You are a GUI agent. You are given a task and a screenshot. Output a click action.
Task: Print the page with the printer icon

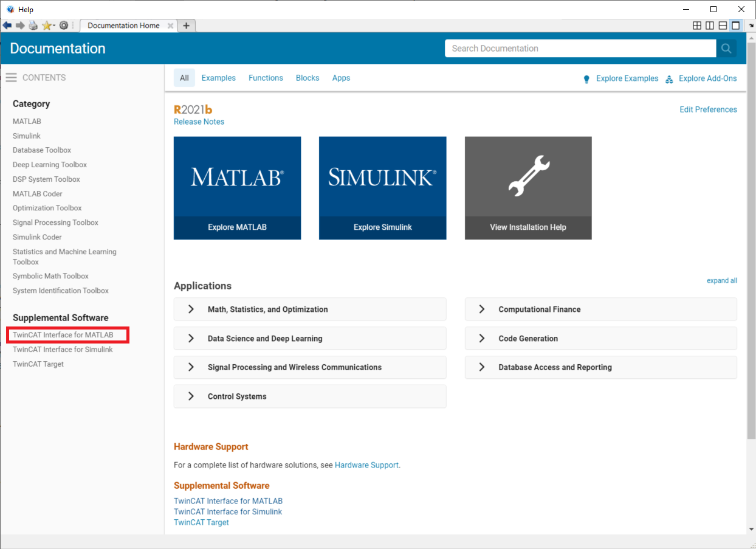click(33, 26)
